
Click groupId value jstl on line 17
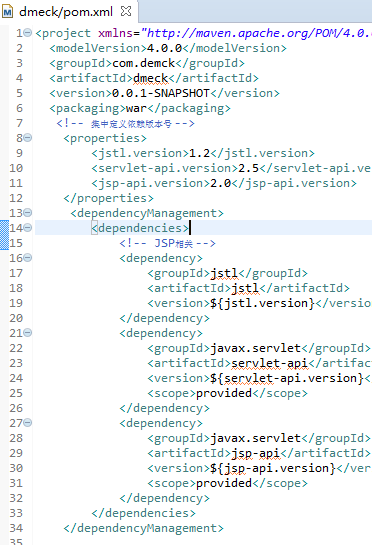click(x=224, y=273)
